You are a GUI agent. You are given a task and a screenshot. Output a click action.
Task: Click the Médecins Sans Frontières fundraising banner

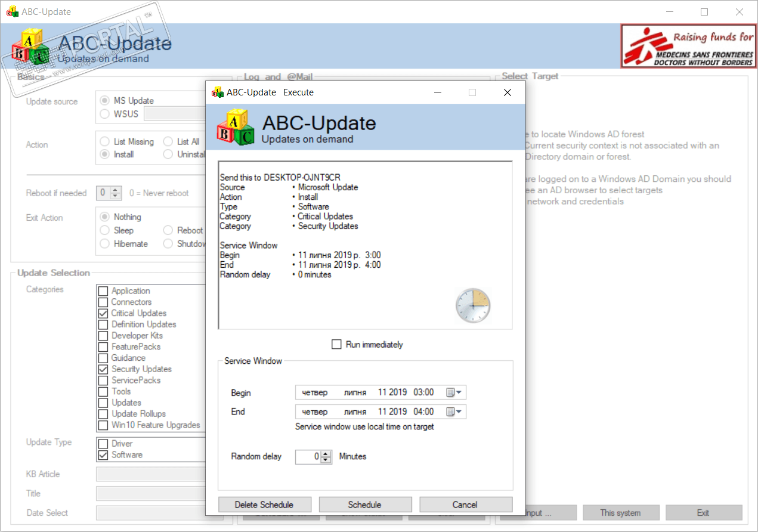click(688, 46)
